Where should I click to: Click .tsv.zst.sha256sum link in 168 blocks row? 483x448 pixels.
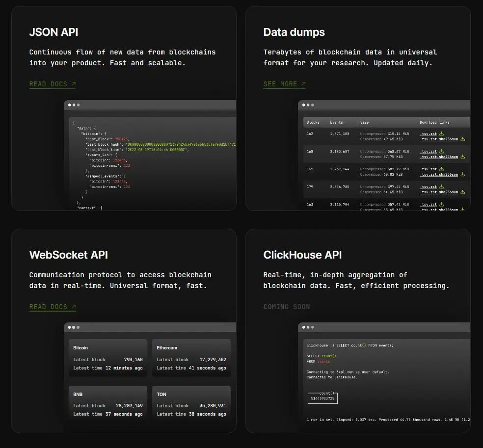438,157
